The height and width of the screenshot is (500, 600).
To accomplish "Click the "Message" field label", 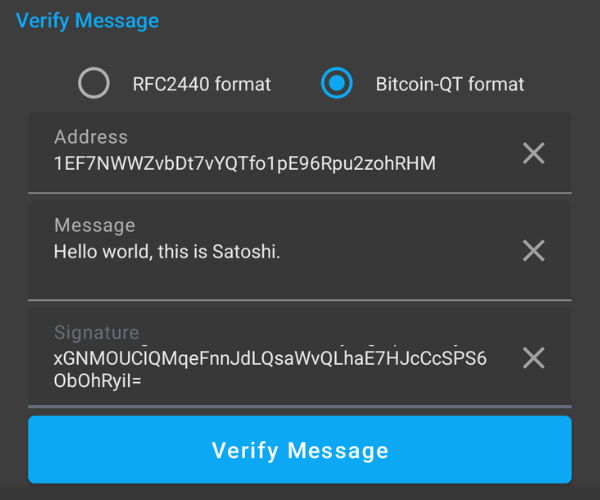I will [94, 226].
